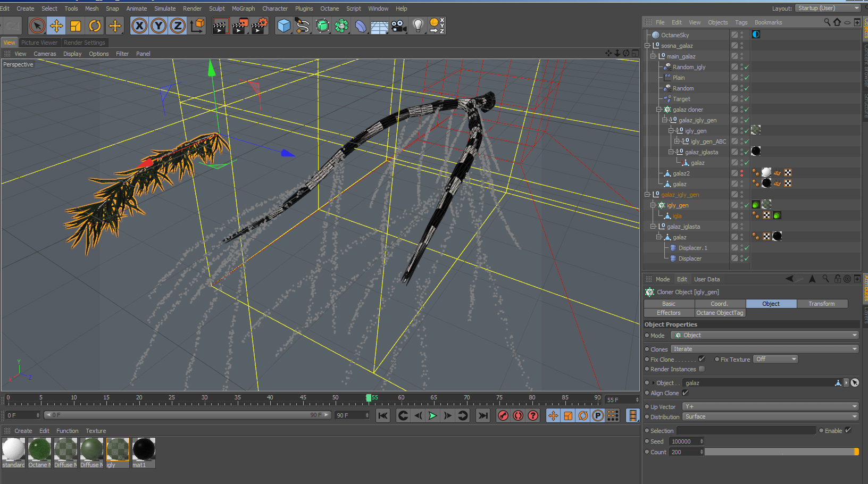Switch to the Effectors tab
This screenshot has height=484, width=868.
[x=669, y=313]
